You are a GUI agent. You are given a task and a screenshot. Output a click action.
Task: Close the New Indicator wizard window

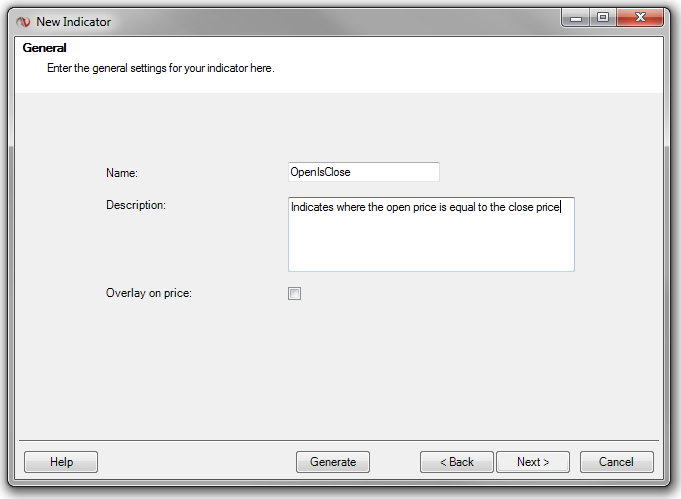(x=641, y=17)
